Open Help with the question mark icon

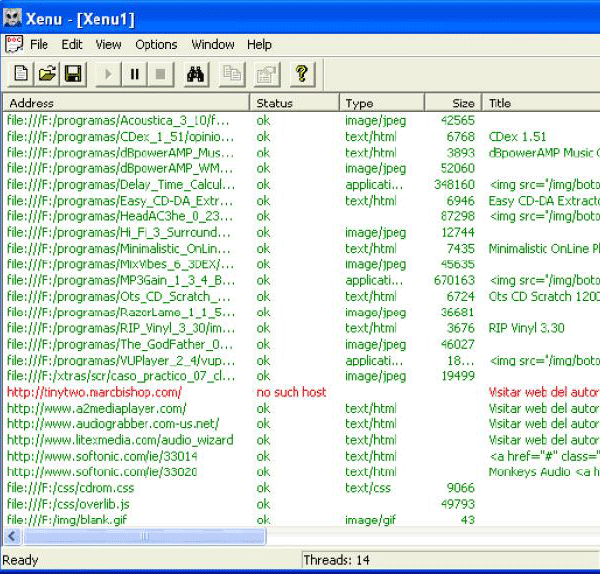(x=302, y=74)
